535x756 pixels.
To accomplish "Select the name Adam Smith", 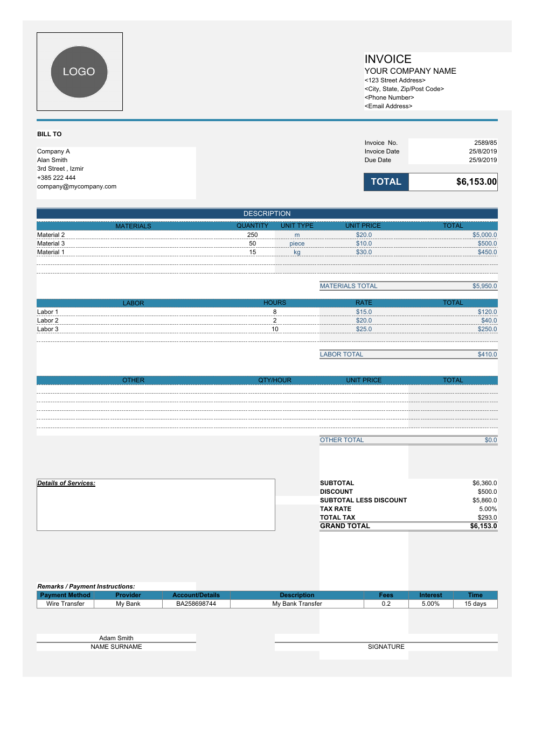I will coord(116,638).
